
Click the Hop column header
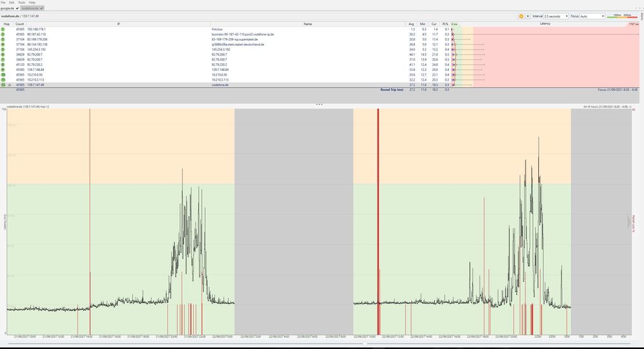tap(6, 25)
